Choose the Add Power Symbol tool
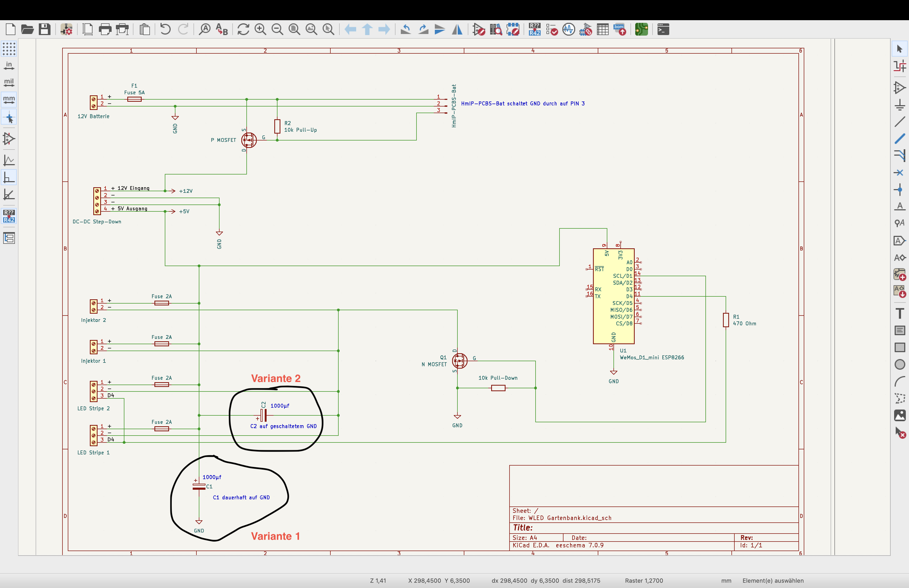Viewport: 909px width, 588px height. click(899, 105)
